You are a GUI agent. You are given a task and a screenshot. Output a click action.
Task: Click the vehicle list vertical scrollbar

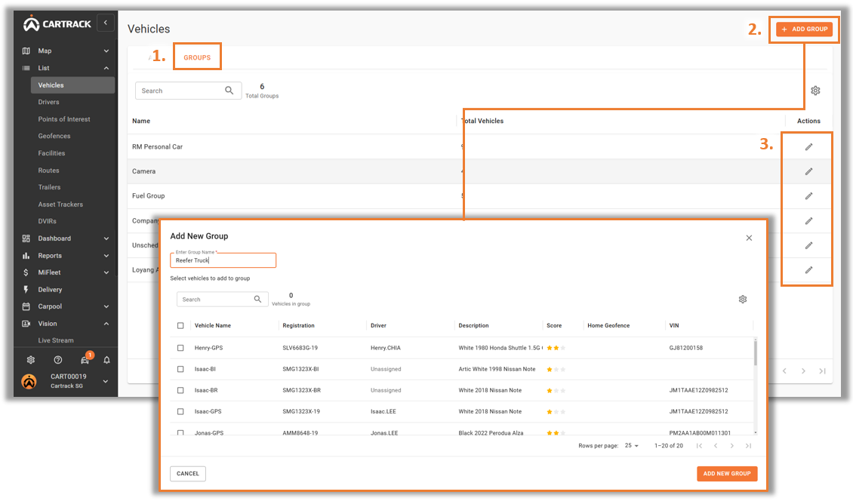pyautogui.click(x=755, y=352)
